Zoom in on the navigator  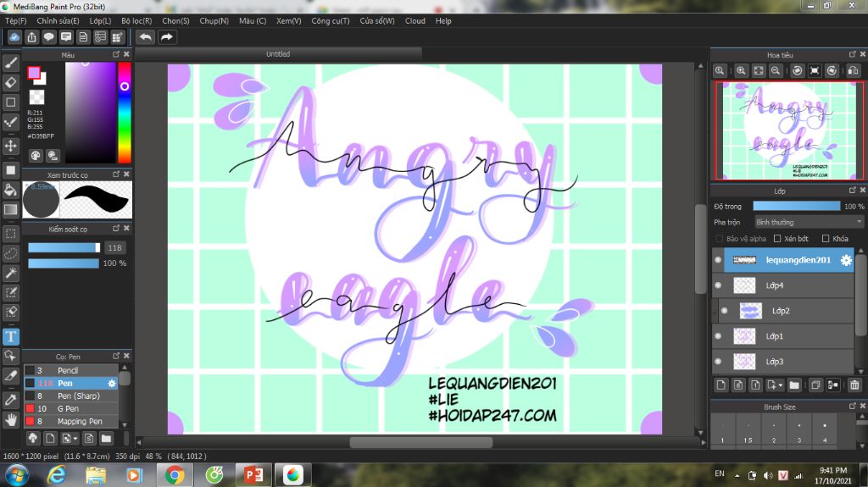pyautogui.click(x=741, y=70)
